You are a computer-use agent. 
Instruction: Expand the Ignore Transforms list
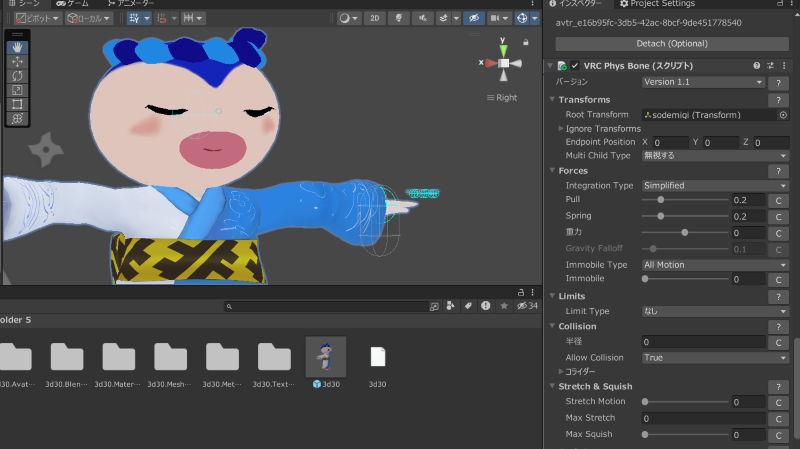point(561,129)
